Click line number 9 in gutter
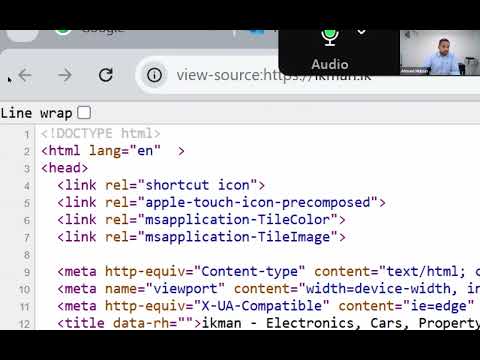This screenshot has height=360, width=480. pos(27,272)
